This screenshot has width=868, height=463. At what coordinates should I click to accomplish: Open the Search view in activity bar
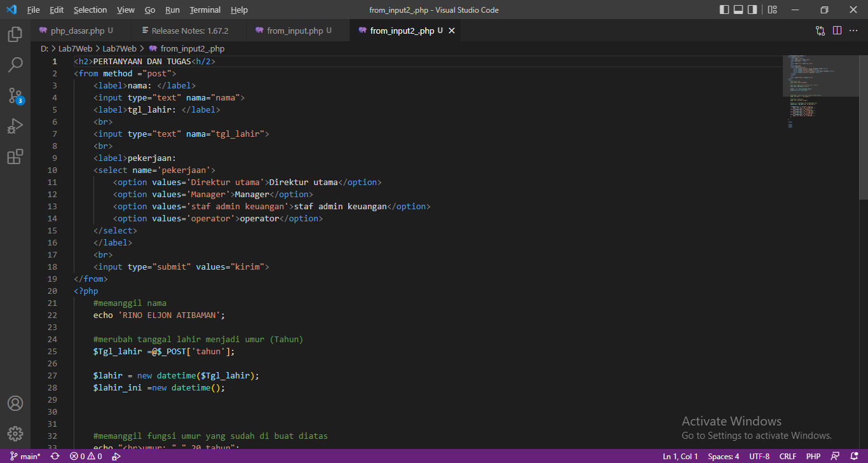15,64
